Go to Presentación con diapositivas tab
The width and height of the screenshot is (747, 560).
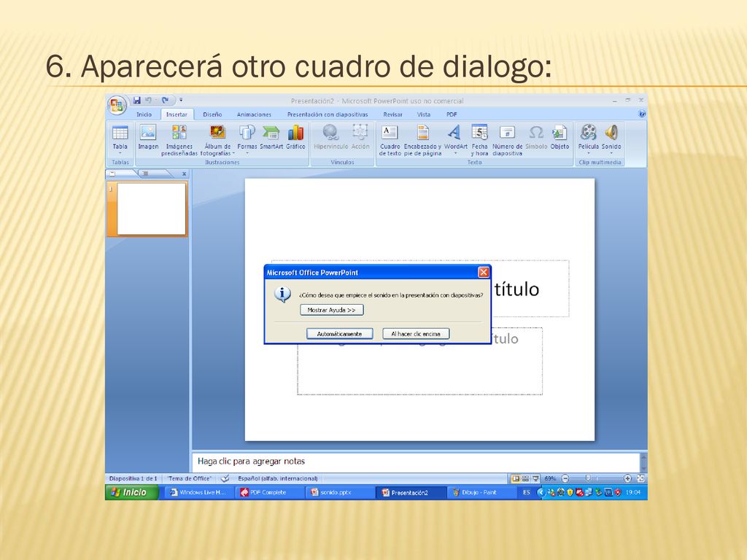coord(328,114)
